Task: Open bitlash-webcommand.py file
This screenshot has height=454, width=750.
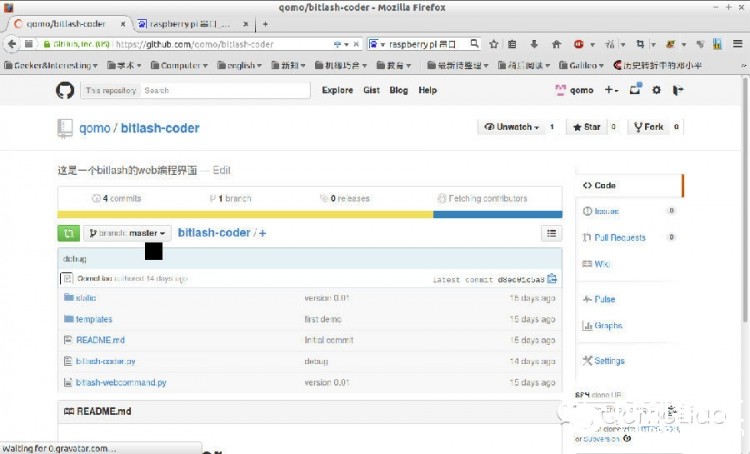Action: coord(121,383)
